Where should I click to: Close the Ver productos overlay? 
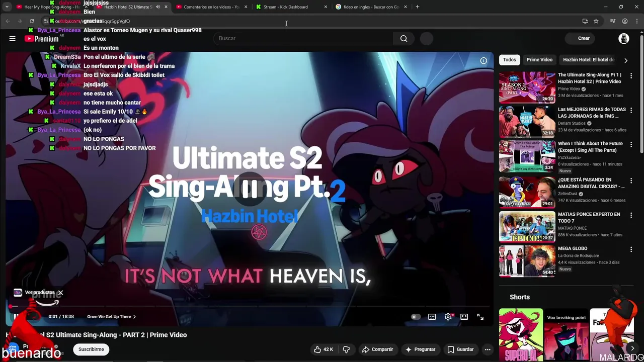pyautogui.click(x=60, y=293)
